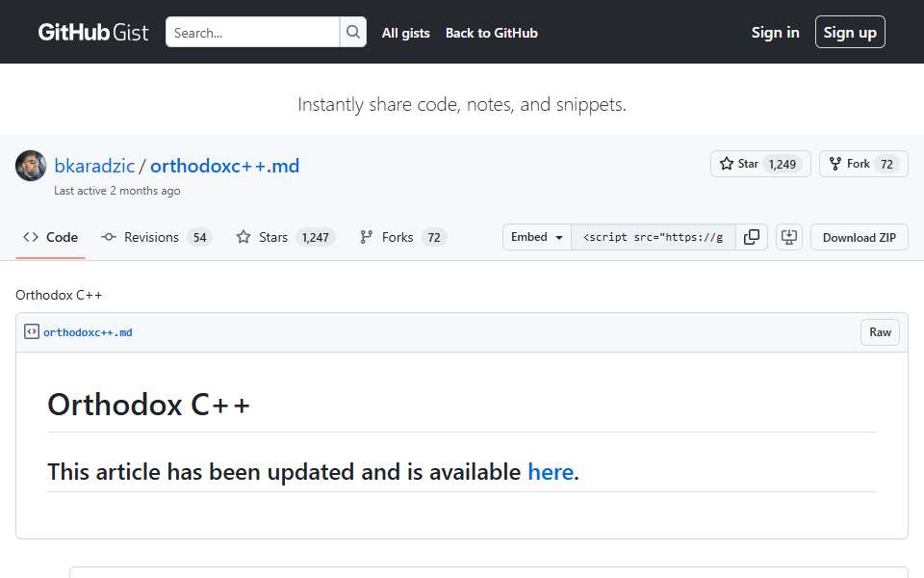The height and width of the screenshot is (578, 924).
Task: Click the Search gists input field
Action: (252, 33)
